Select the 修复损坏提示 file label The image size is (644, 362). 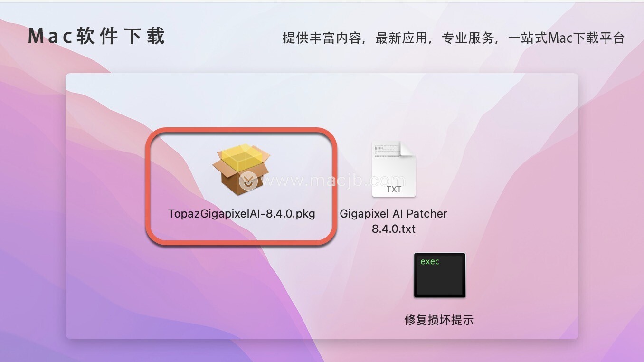point(439,320)
